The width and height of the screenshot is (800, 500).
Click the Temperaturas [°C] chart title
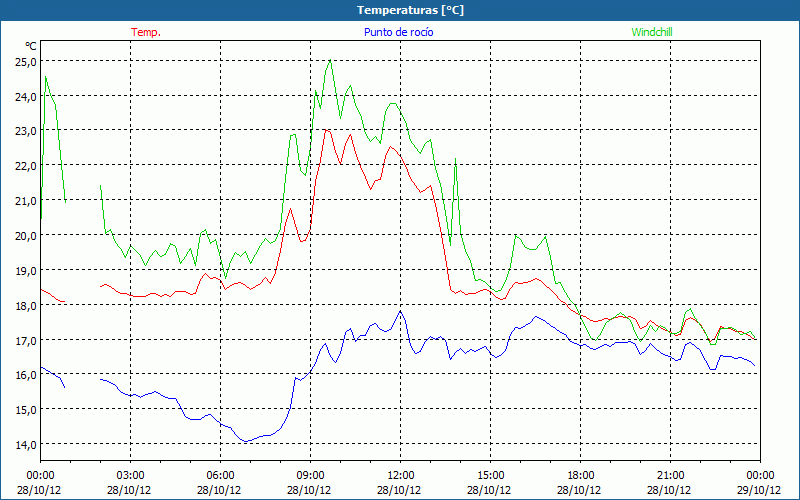[410, 10]
